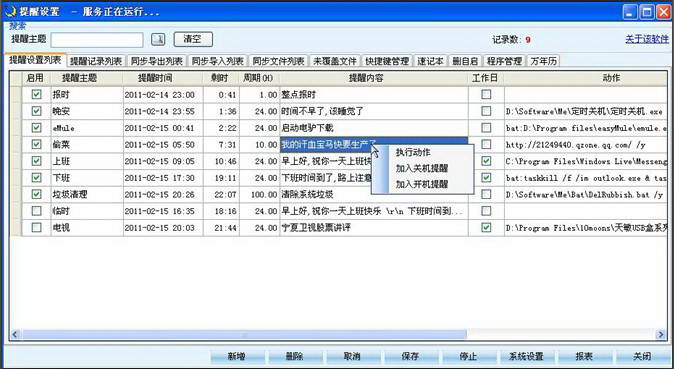Open 系统设置 from bottom buttons
Viewport: 674px width, 369px height.
coord(526,357)
